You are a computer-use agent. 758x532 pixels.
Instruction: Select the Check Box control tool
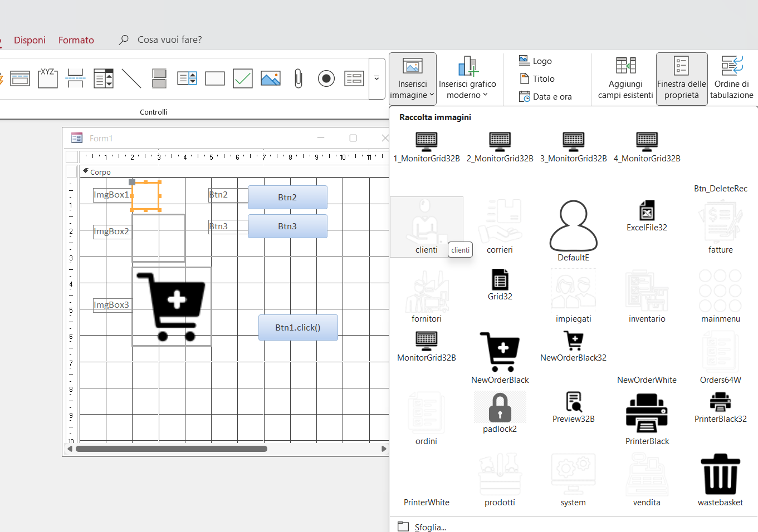coord(242,78)
